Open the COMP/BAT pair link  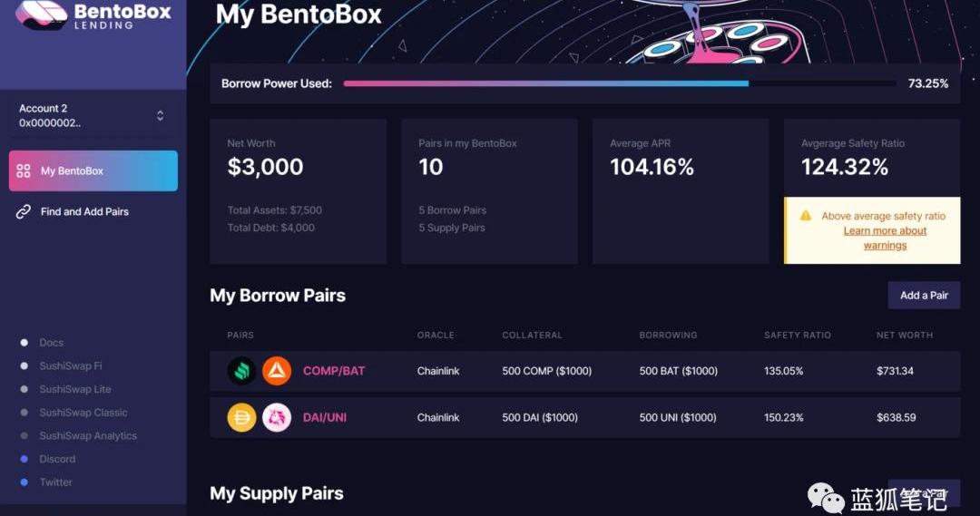(334, 371)
